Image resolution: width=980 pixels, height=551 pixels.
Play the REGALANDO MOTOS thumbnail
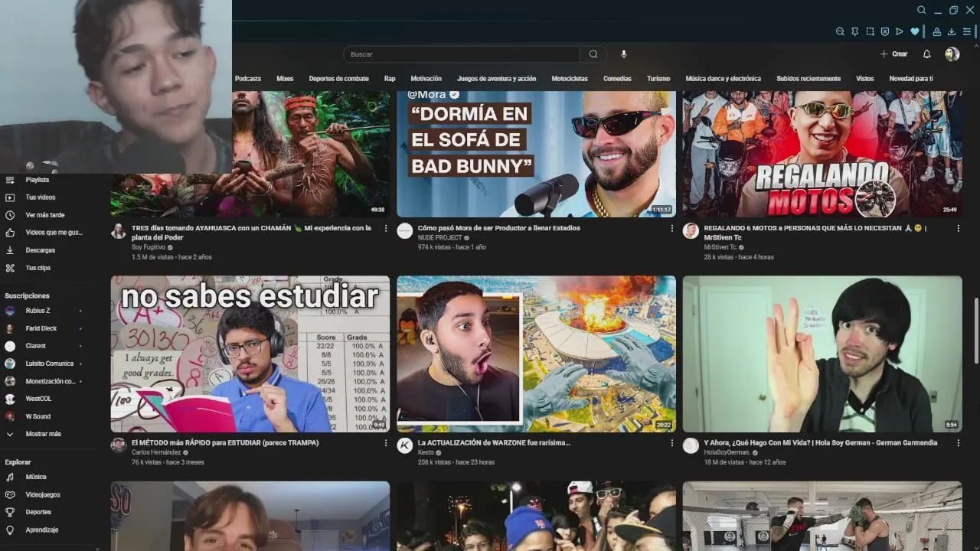822,154
